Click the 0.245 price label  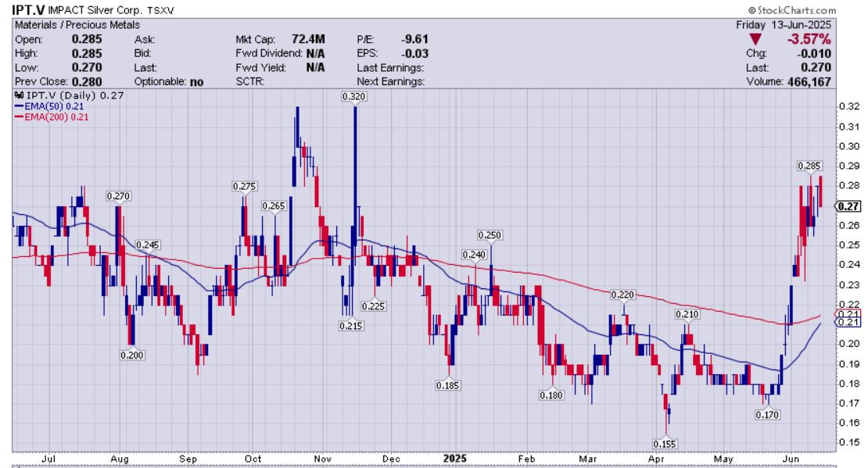147,245
